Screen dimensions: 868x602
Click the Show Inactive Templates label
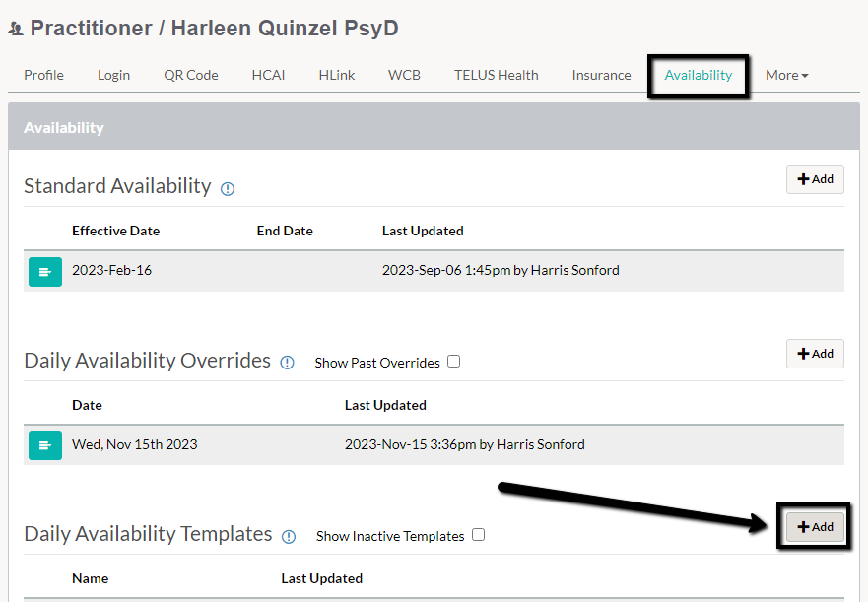pos(390,536)
